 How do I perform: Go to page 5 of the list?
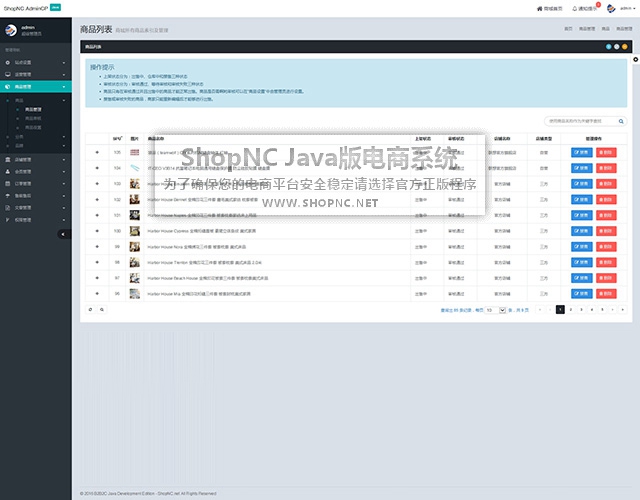pyautogui.click(x=602, y=310)
